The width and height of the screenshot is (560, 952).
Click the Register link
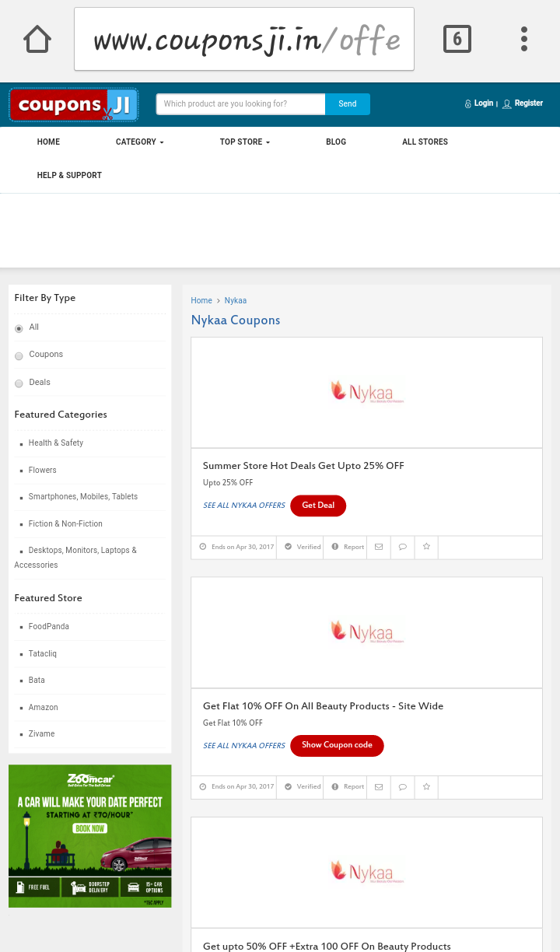pos(523,103)
